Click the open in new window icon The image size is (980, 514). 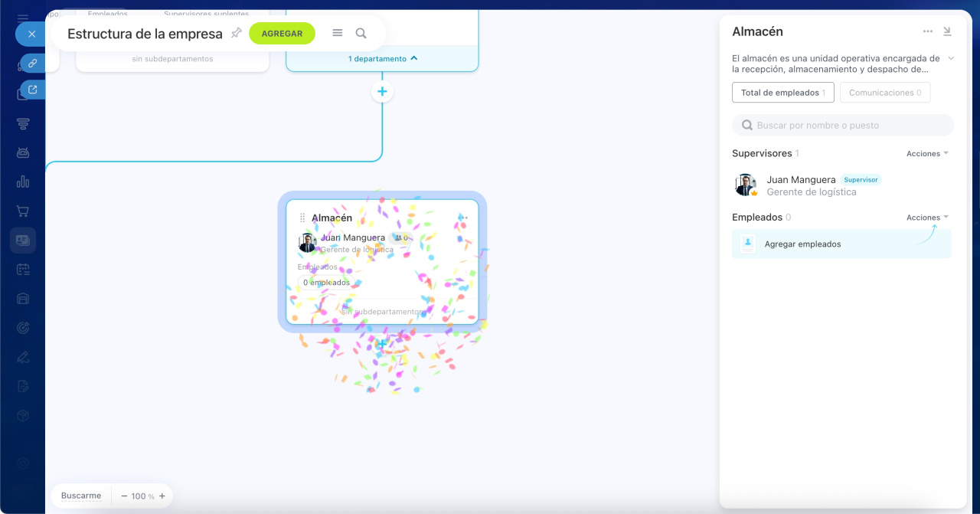(x=33, y=90)
